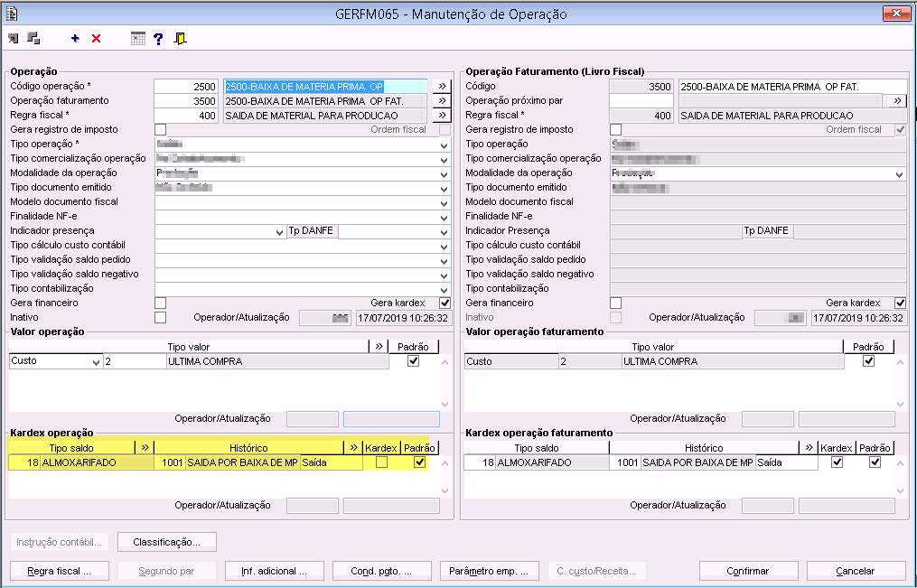
Task: Click the Código operação field with 2500
Action: tap(186, 87)
